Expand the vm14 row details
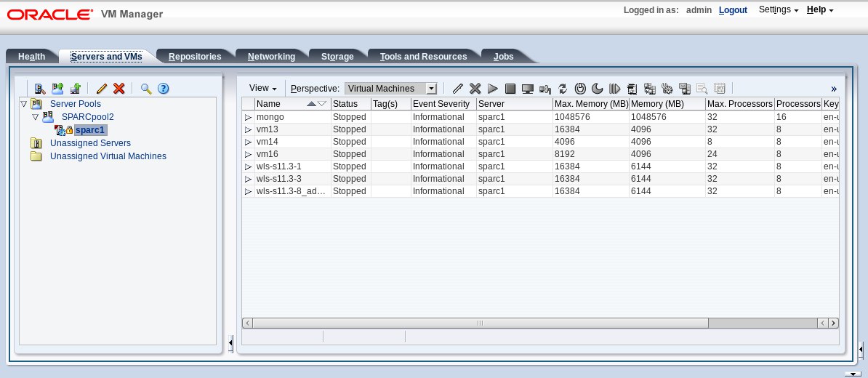The width and height of the screenshot is (868, 378). click(248, 142)
